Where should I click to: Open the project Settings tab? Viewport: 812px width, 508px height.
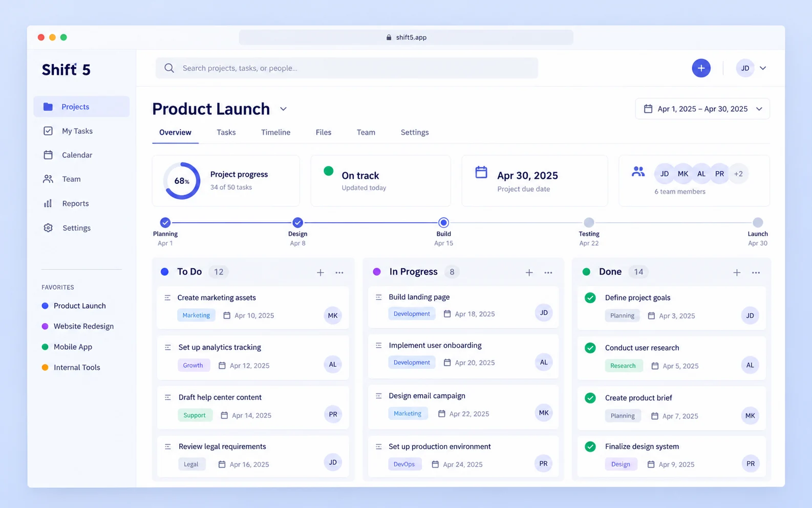[415, 132]
